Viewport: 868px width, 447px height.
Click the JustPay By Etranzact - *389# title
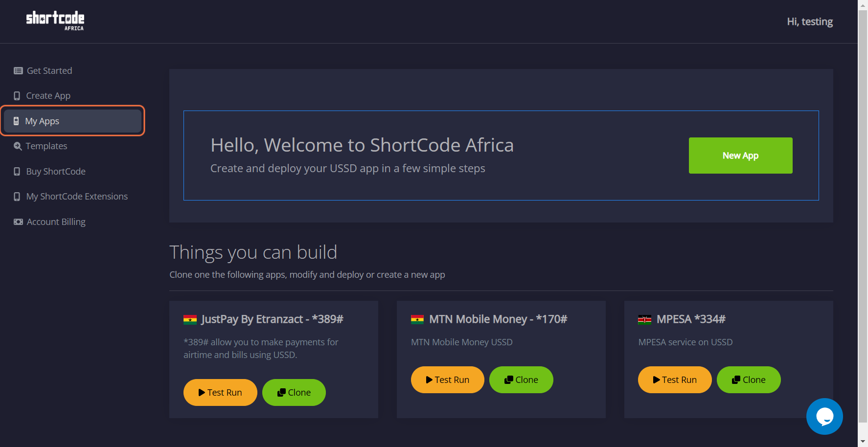click(272, 319)
